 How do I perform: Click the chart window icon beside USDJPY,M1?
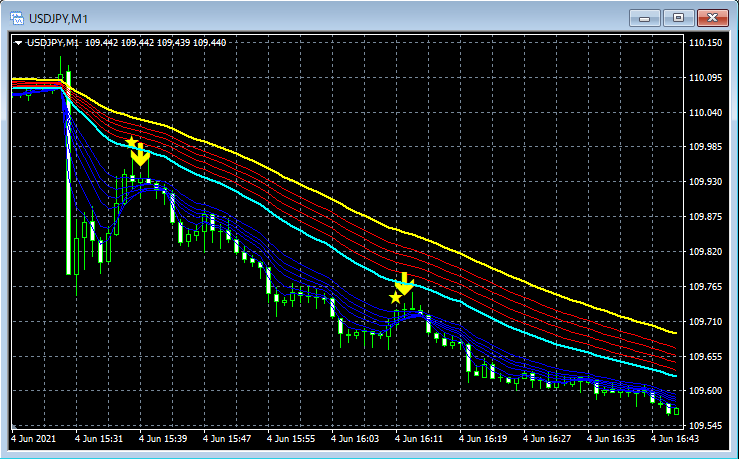(17, 18)
